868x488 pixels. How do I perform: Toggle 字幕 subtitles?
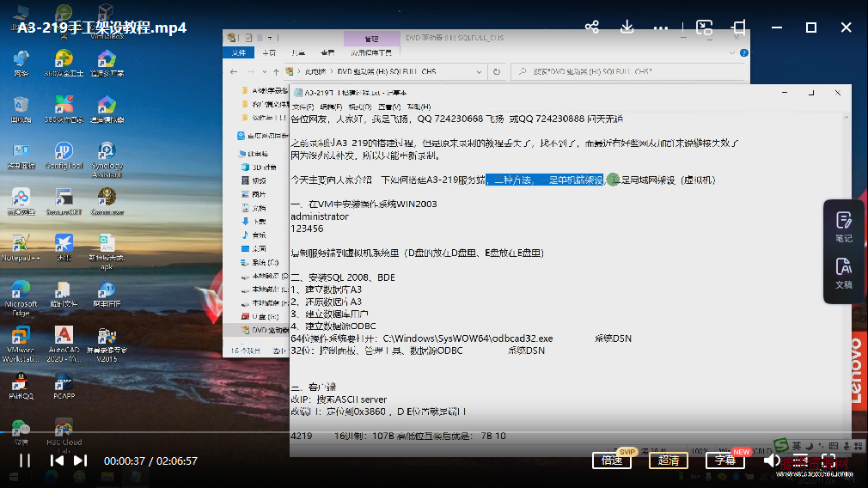coord(724,461)
